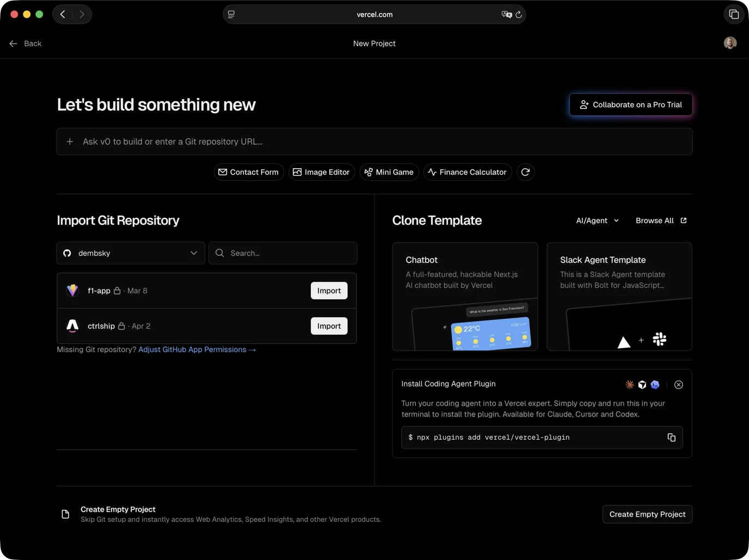Open the AI/Agent template category dropdown
This screenshot has height=560, width=749.
[597, 220]
